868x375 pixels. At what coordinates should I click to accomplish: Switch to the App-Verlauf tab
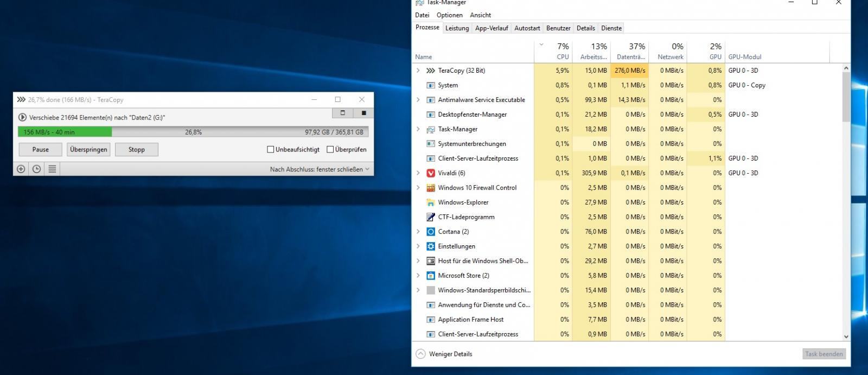click(492, 28)
